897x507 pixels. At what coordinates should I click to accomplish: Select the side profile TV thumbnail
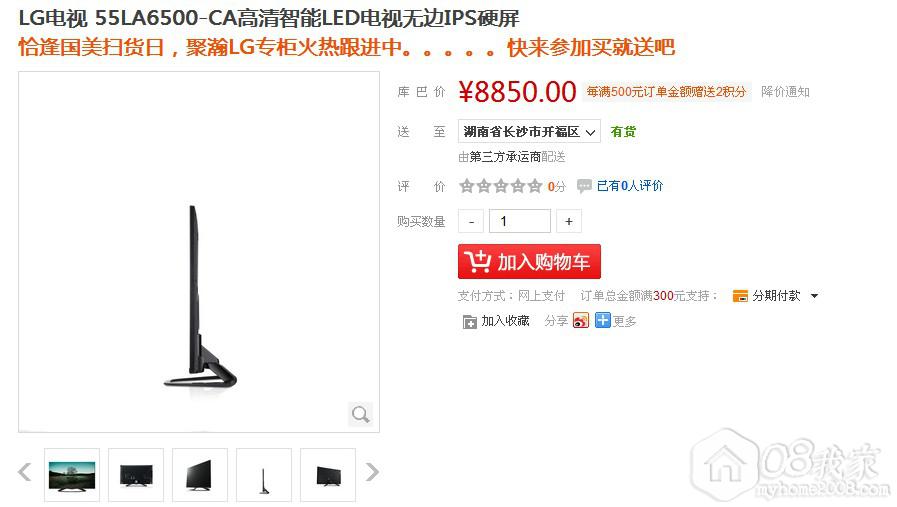point(264,475)
